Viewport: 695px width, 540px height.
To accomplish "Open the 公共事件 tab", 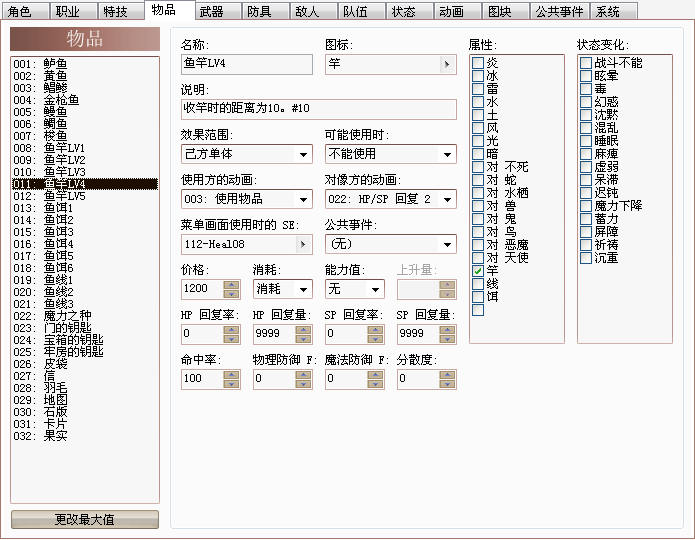I will (559, 12).
